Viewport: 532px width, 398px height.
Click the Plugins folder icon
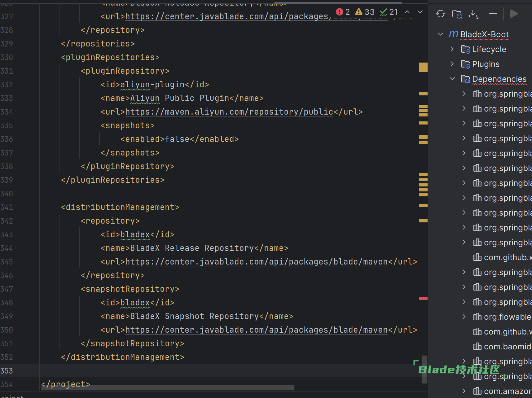tap(466, 64)
